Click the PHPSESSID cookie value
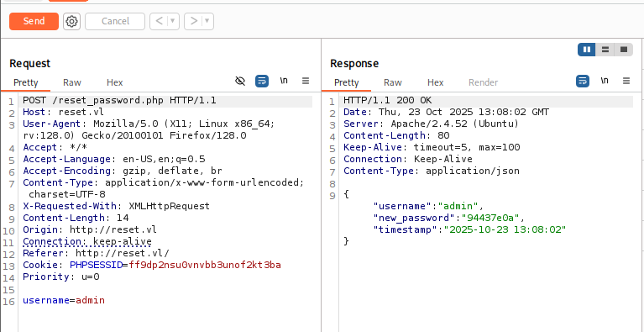This screenshot has width=644, height=332. (205, 265)
